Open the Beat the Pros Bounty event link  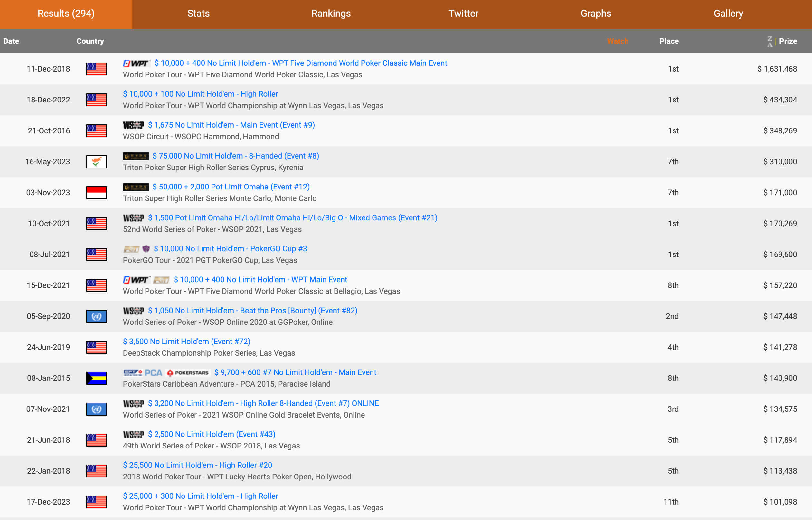click(x=252, y=311)
